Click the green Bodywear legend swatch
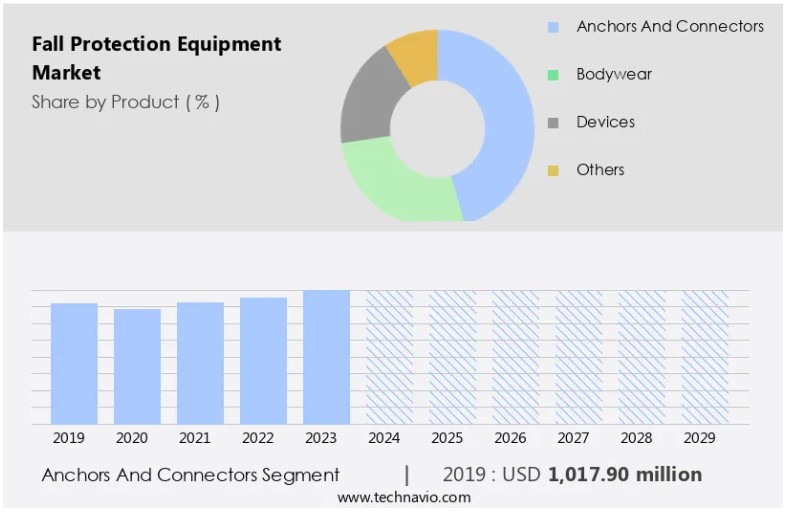 click(x=553, y=75)
